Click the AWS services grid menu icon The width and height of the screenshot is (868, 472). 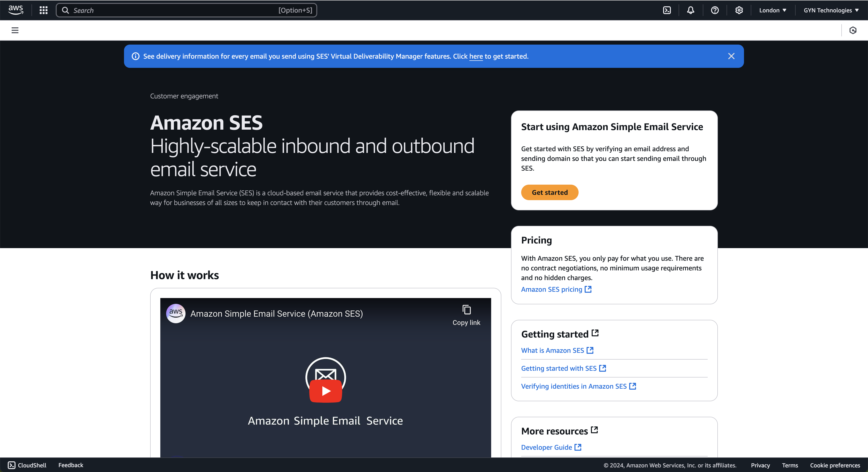click(44, 10)
